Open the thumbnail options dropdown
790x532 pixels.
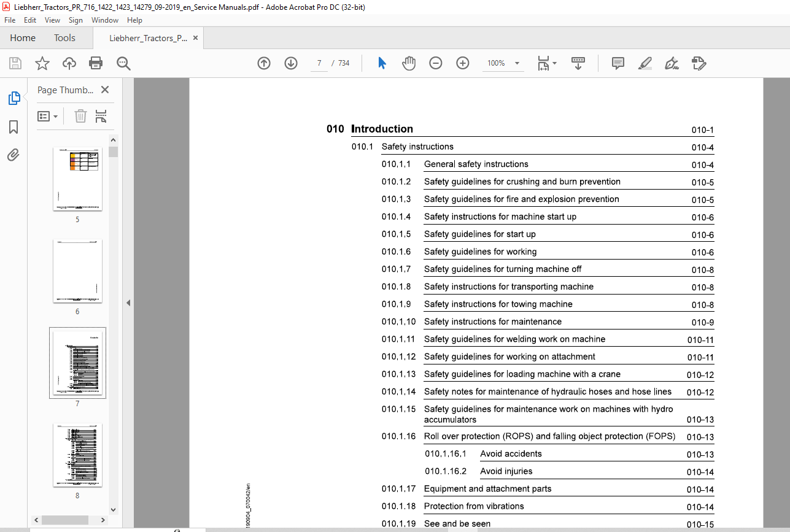[x=48, y=116]
